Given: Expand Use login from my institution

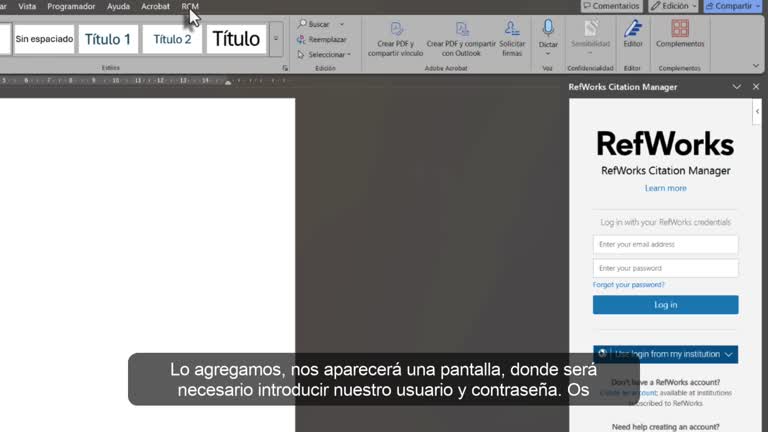Looking at the screenshot, I should pos(665,354).
